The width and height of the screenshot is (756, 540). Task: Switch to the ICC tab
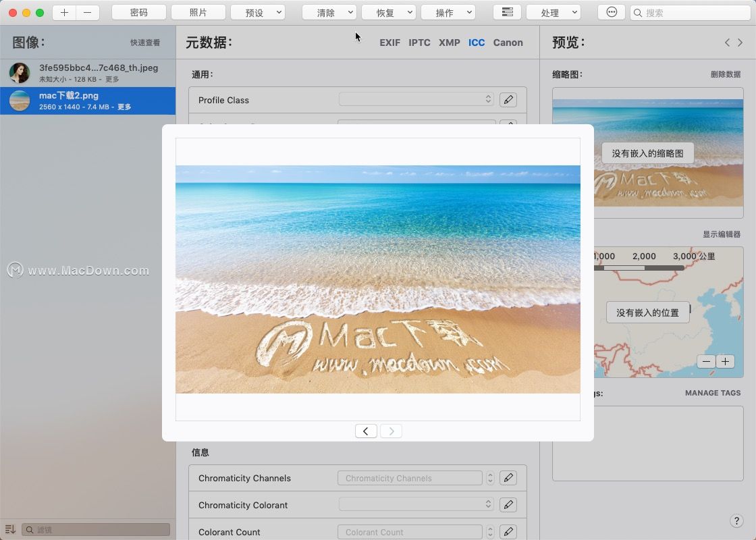point(477,43)
